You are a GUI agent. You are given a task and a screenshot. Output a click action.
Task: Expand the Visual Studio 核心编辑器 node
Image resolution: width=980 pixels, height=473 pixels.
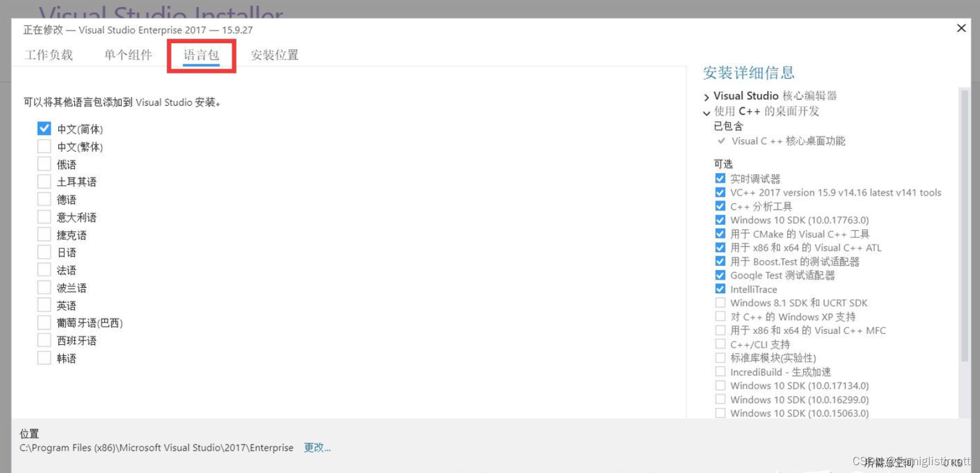pos(707,97)
